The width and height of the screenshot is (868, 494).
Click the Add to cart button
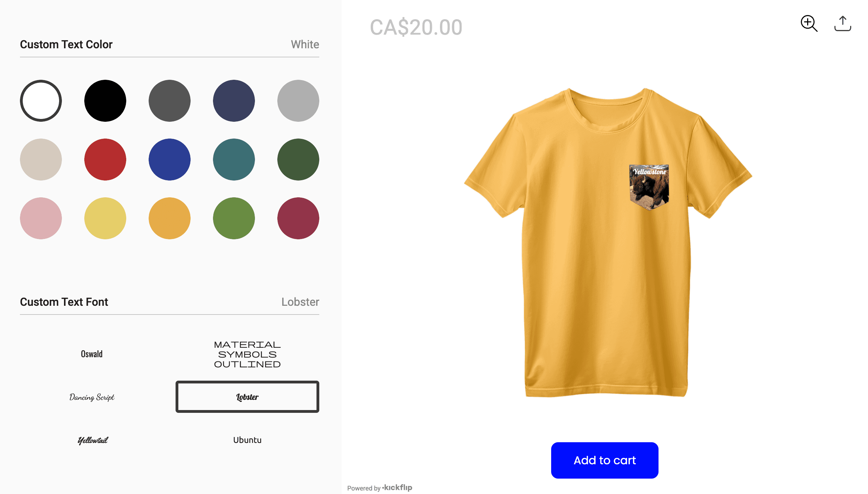point(605,460)
